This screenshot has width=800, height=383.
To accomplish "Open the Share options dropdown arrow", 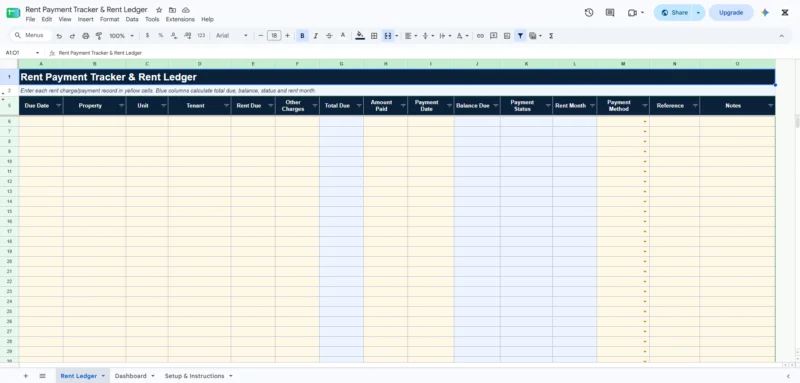I will point(698,13).
